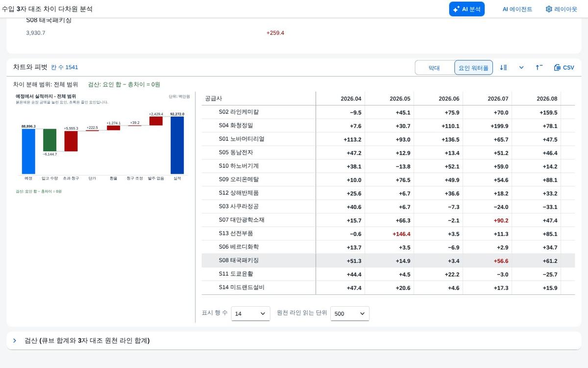
Task: Select the S10 하노버기계 row
Action: 388,166
